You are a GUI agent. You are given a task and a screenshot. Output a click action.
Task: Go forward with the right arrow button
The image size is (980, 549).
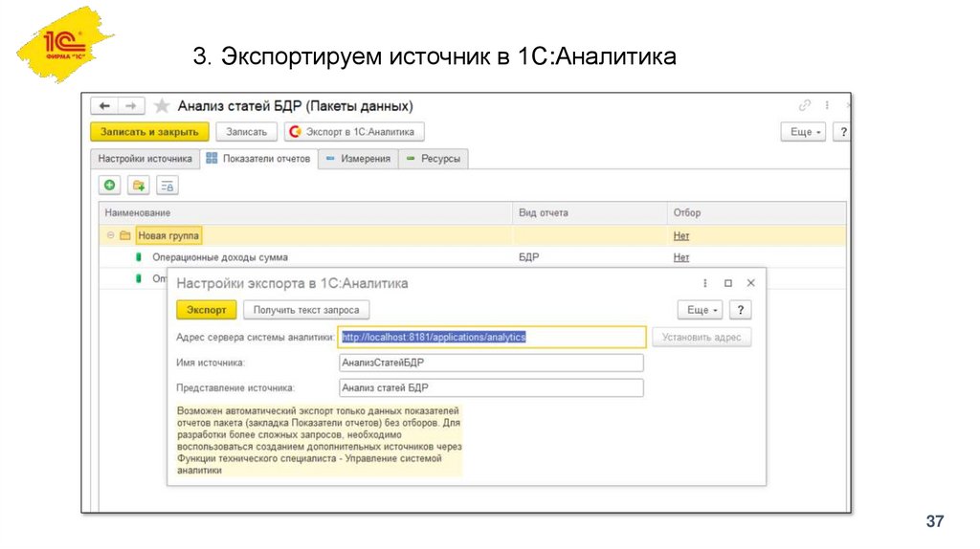coord(131,106)
